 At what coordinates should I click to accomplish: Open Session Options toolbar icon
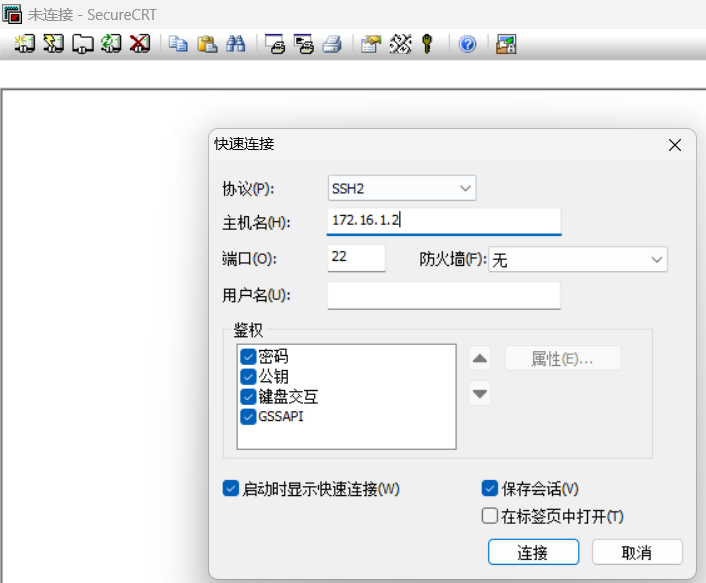click(371, 44)
